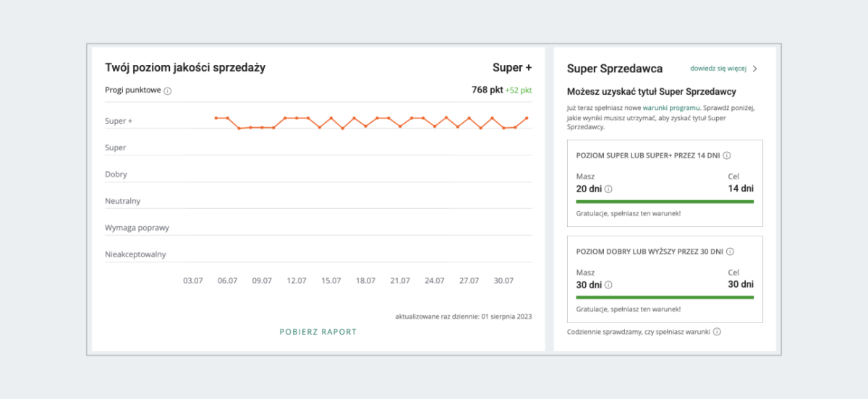Expand Super Sprzedawca details chevron arrow
This screenshot has height=399, width=868.
(x=755, y=69)
